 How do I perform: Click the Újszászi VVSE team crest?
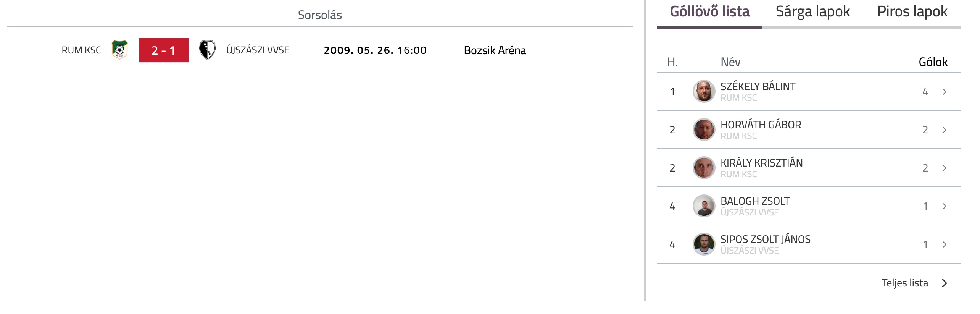coord(207,50)
